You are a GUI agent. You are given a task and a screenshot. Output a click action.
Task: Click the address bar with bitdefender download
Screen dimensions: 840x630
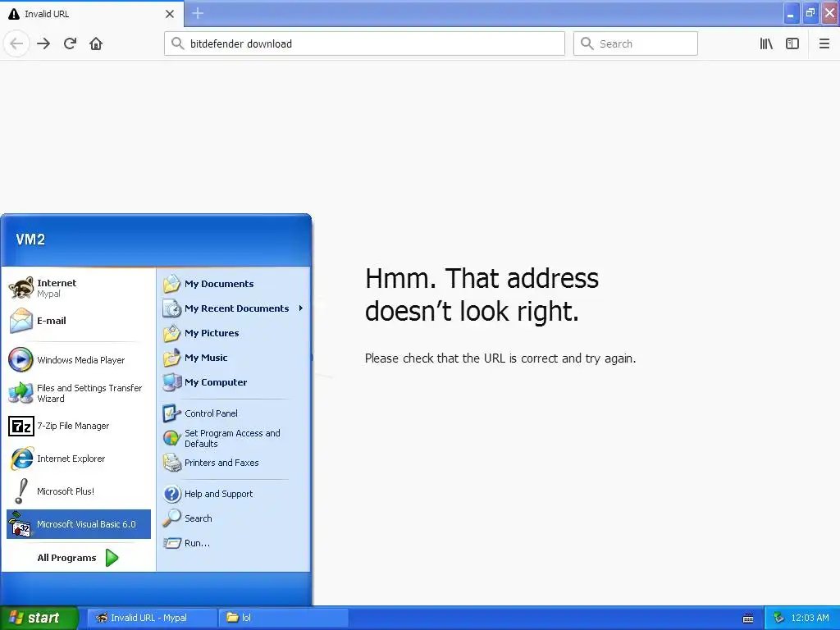(365, 43)
